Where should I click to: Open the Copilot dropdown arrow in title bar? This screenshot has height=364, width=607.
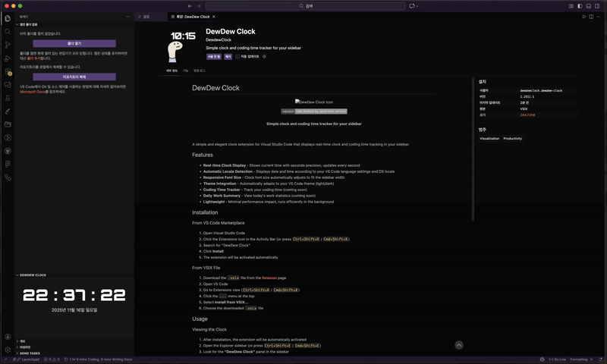pos(417,6)
